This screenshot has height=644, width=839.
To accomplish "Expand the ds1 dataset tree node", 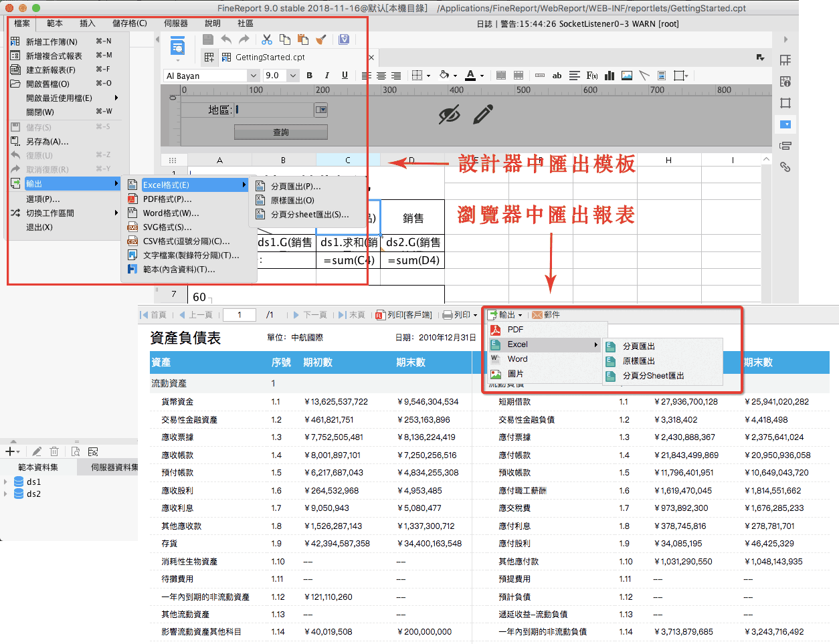I will pos(6,481).
